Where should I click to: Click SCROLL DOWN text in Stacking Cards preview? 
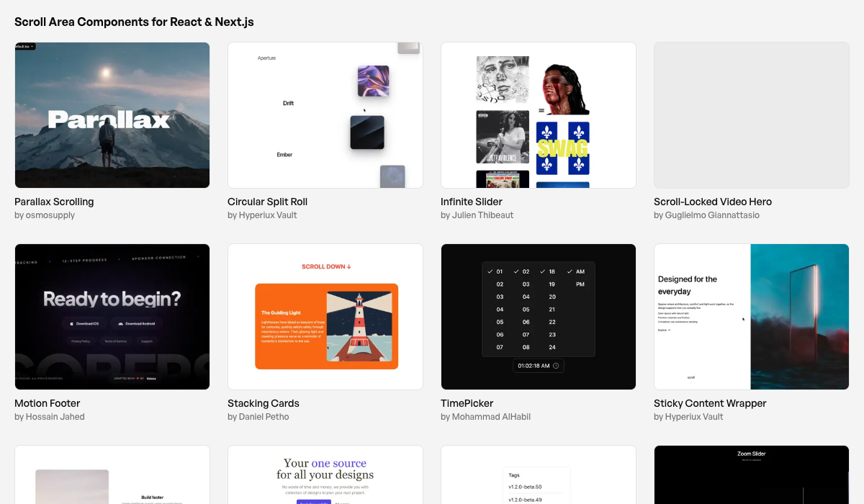tap(326, 266)
